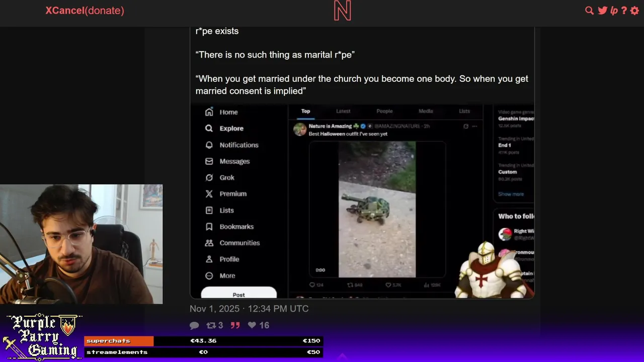The height and width of the screenshot is (362, 644).
Task: Click the views chart icon under video
Action: 426,285
